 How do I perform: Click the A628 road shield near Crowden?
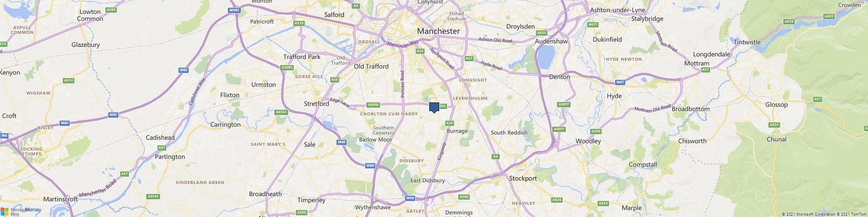click(x=829, y=16)
